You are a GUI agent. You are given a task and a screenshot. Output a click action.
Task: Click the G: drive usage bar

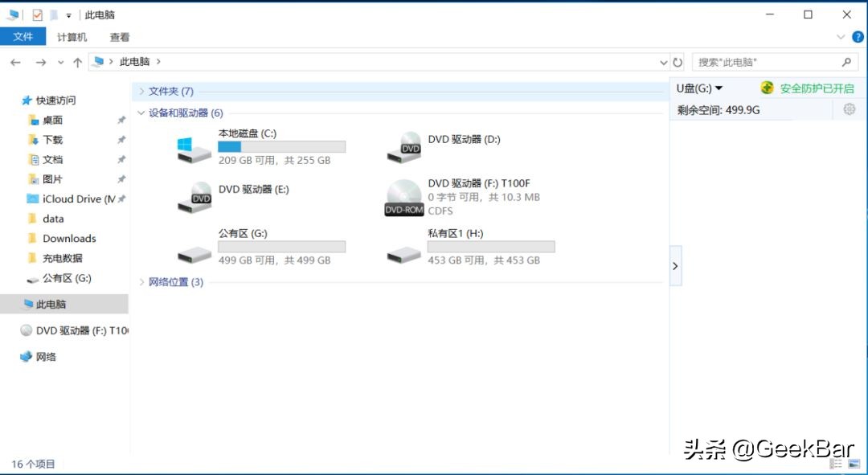point(282,247)
